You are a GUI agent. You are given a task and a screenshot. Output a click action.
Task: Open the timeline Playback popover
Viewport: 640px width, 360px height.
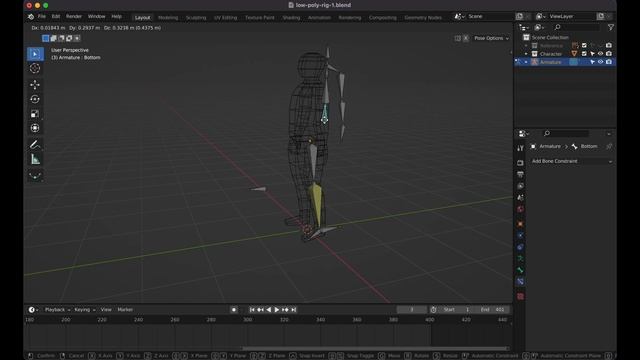[57, 310]
